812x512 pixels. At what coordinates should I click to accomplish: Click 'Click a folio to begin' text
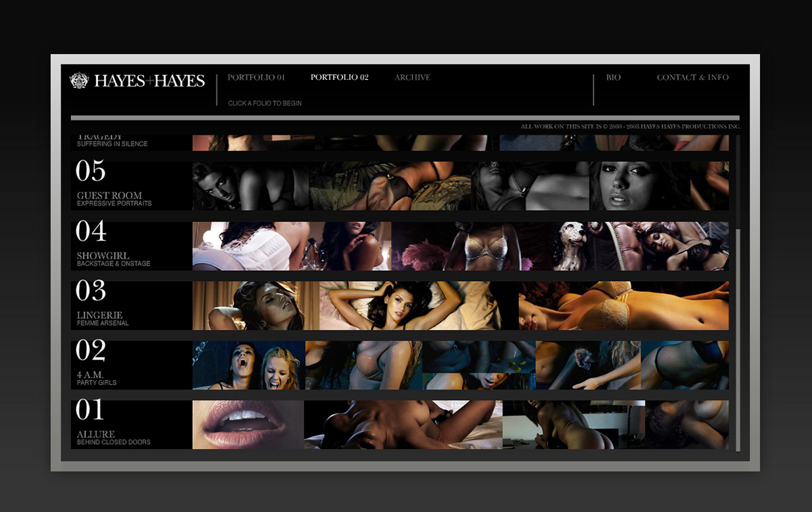265,104
